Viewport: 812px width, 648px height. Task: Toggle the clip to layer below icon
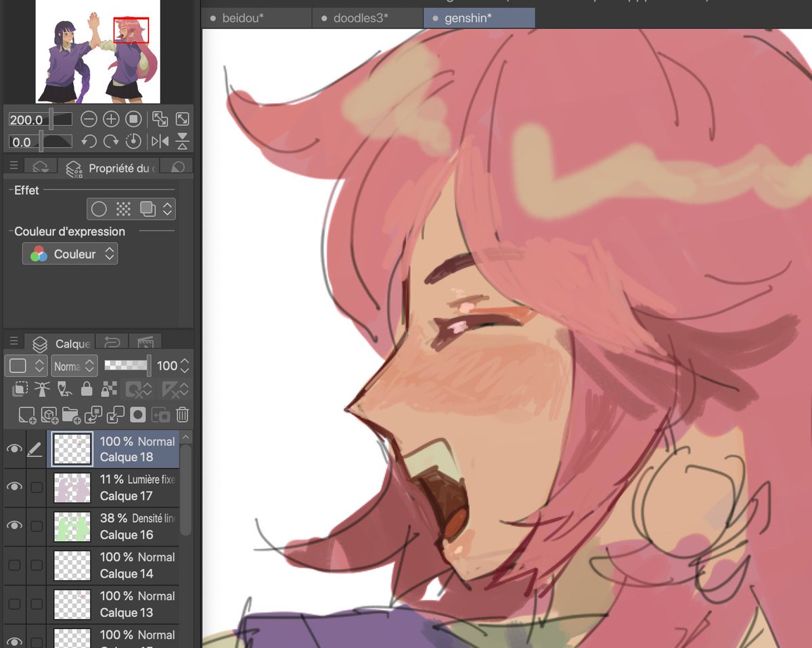click(21, 389)
